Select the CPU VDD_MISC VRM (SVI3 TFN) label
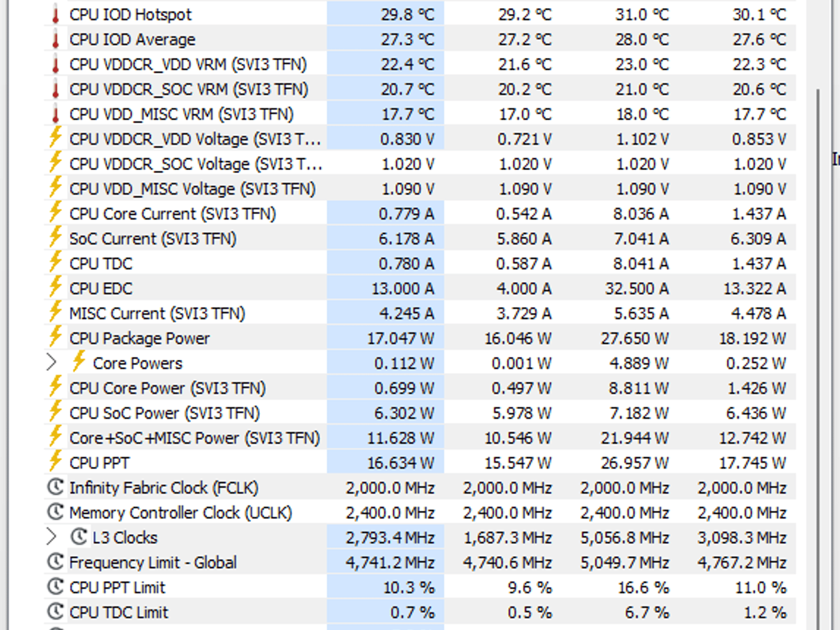The height and width of the screenshot is (630, 840). [182, 115]
